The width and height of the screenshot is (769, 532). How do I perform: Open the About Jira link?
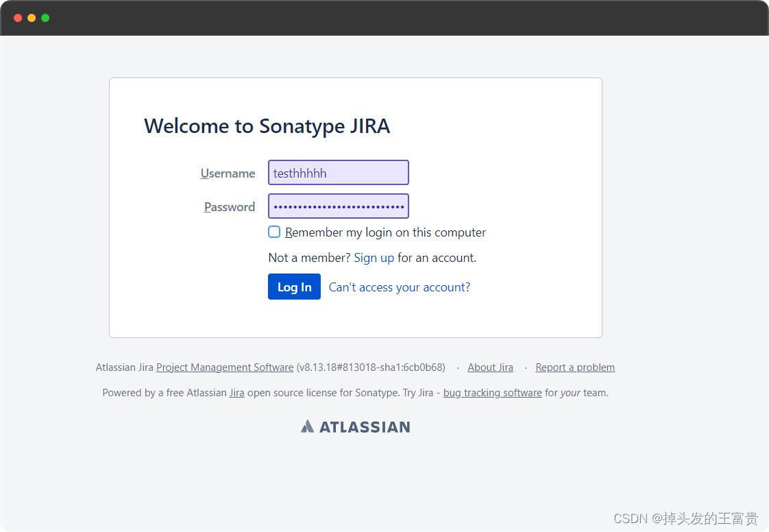[491, 367]
